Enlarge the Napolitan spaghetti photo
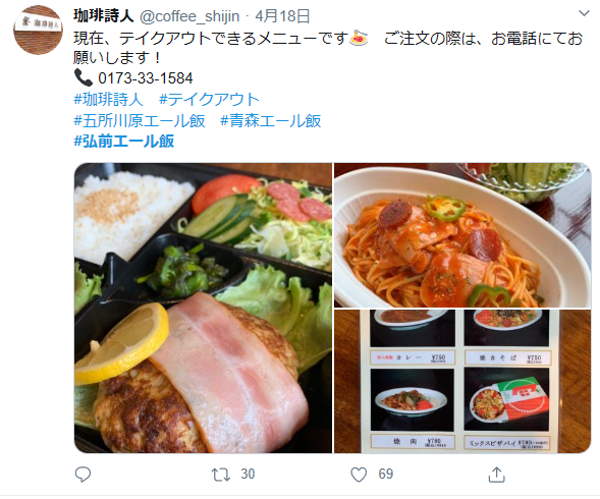 click(x=463, y=235)
